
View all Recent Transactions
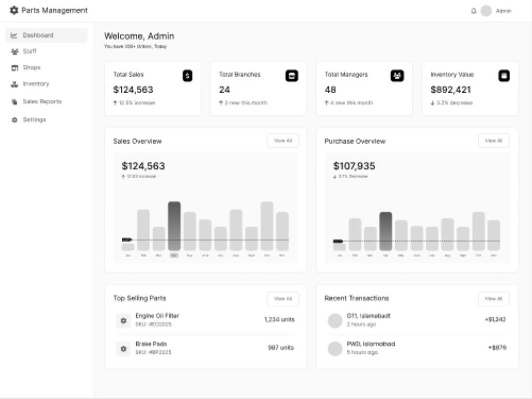click(493, 298)
